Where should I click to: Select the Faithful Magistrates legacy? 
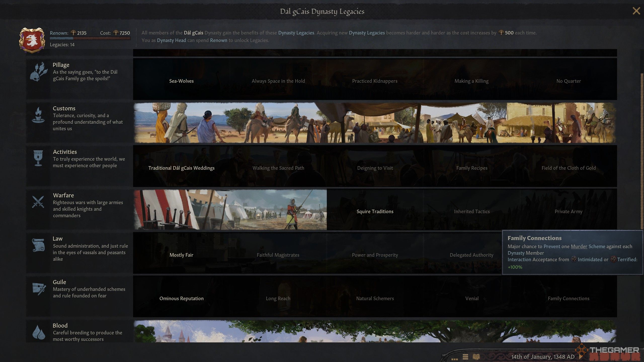point(278,255)
